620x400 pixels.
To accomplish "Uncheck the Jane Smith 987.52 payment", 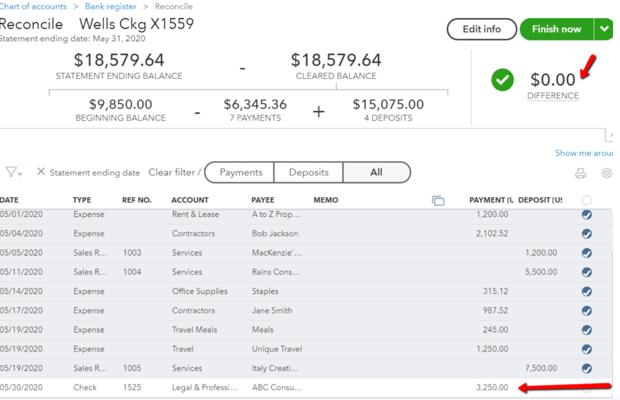I will tap(587, 311).
